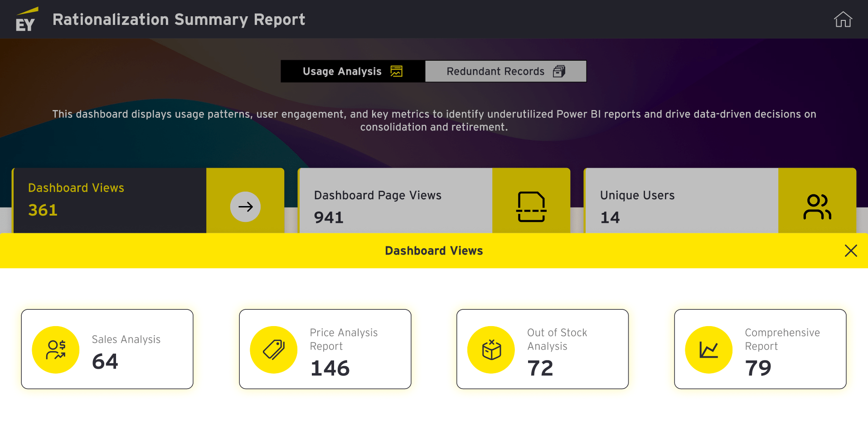
Task: Click the price tag icon for Price Analysis
Action: [x=274, y=350]
